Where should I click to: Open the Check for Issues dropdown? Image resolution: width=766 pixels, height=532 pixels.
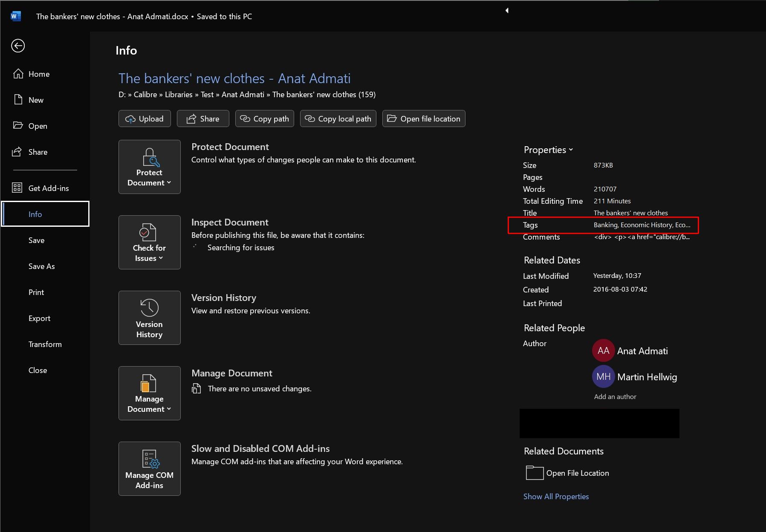coord(149,242)
